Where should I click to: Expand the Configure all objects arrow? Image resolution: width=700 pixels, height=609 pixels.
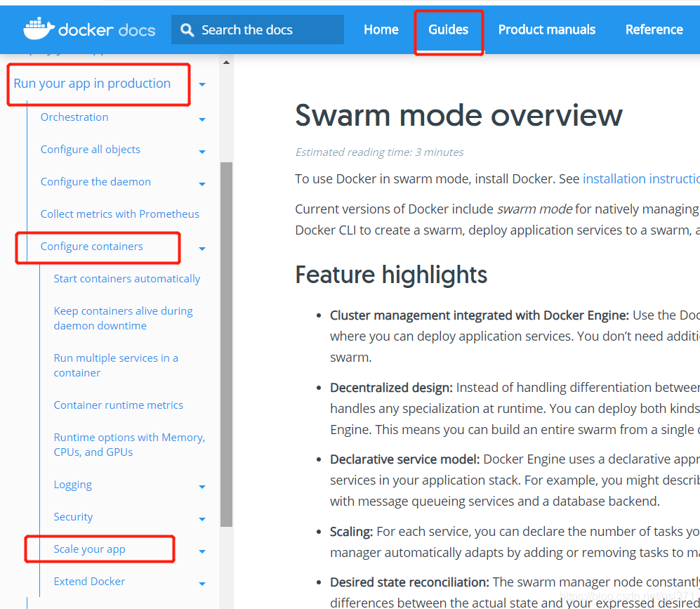click(202, 152)
